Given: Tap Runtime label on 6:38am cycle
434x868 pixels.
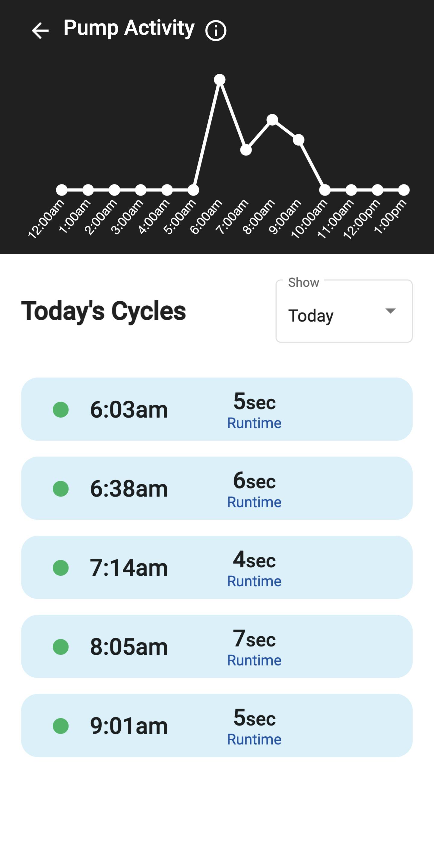Looking at the screenshot, I should [x=254, y=503].
